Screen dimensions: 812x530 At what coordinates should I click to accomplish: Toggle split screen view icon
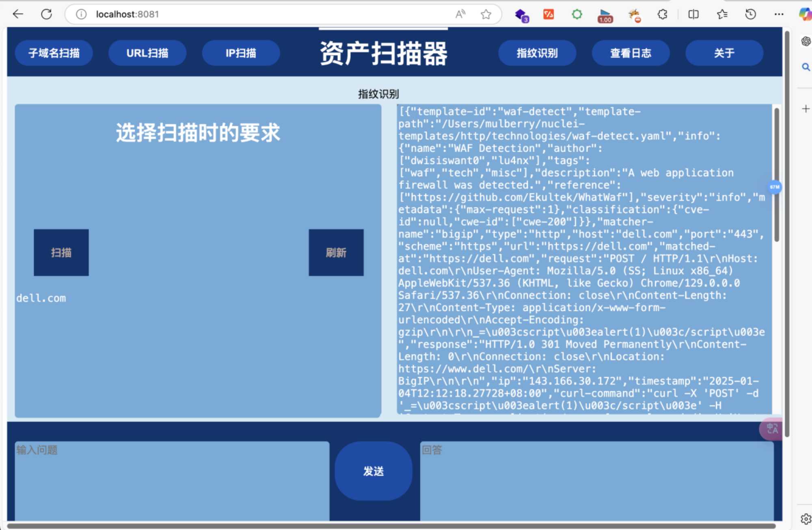pos(693,14)
